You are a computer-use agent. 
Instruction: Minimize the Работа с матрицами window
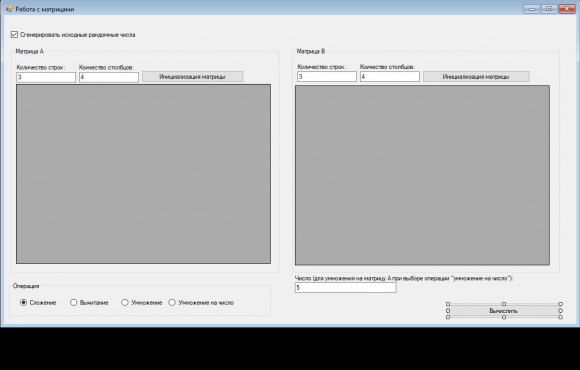(x=532, y=9)
